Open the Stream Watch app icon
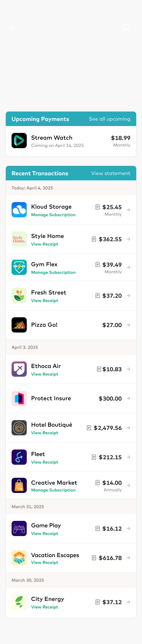Image resolution: width=142 pixels, height=644 pixels. [x=19, y=141]
